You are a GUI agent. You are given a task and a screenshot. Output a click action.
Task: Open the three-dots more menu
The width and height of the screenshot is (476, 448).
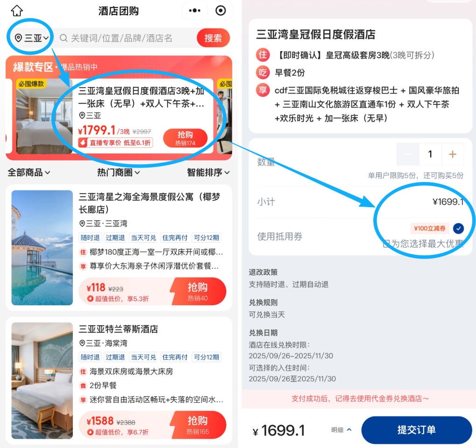pyautogui.click(x=195, y=11)
